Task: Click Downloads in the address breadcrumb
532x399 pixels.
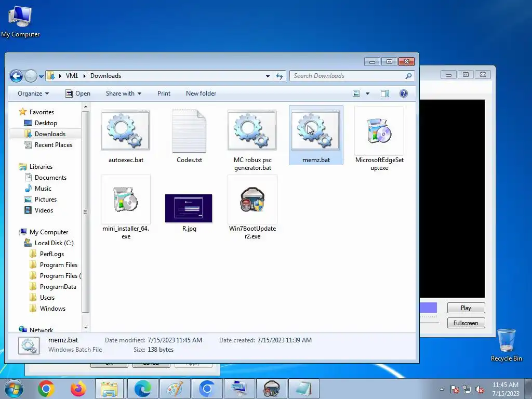Action: pyautogui.click(x=105, y=76)
